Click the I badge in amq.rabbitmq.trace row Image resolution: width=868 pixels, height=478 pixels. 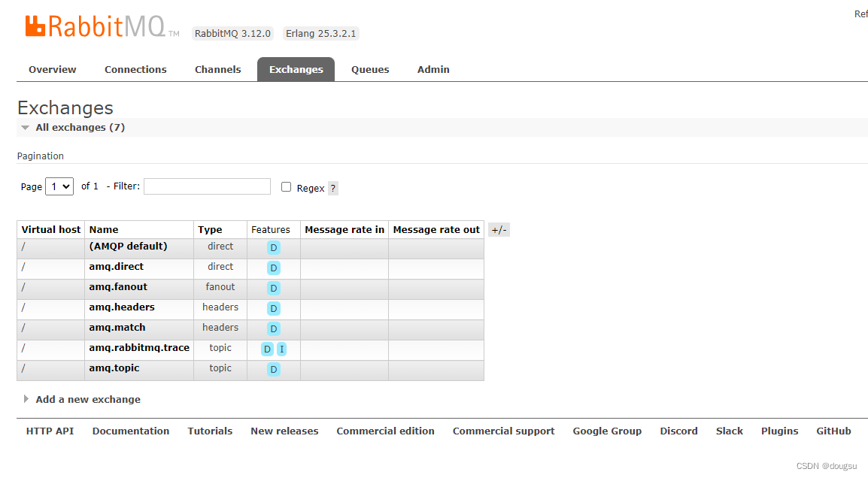(x=282, y=349)
